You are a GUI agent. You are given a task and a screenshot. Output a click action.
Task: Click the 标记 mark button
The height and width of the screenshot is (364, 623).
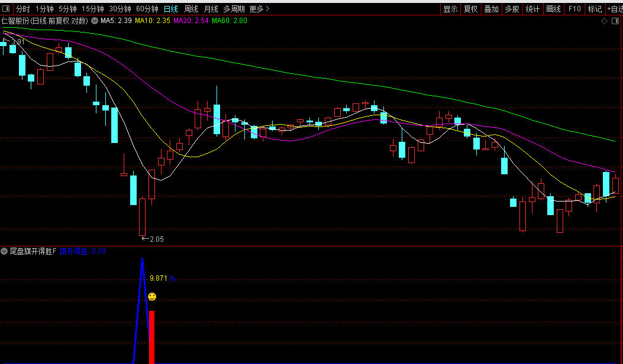pos(595,9)
